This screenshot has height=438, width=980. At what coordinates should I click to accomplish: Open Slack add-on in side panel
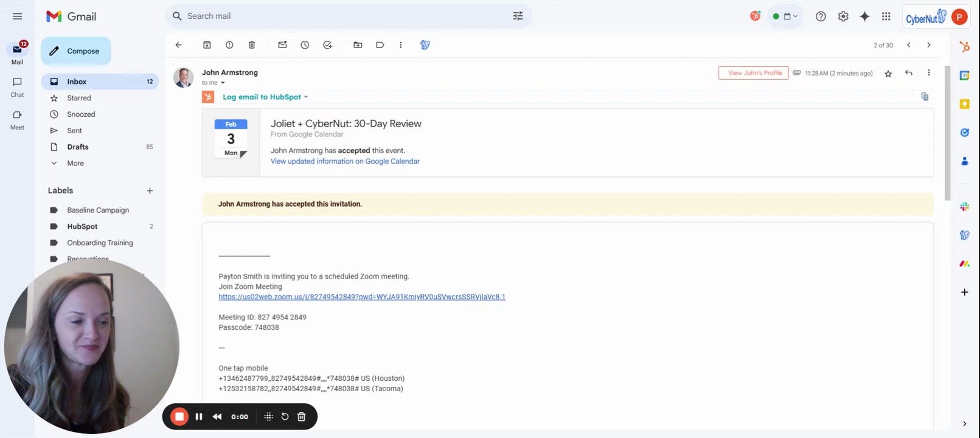964,207
